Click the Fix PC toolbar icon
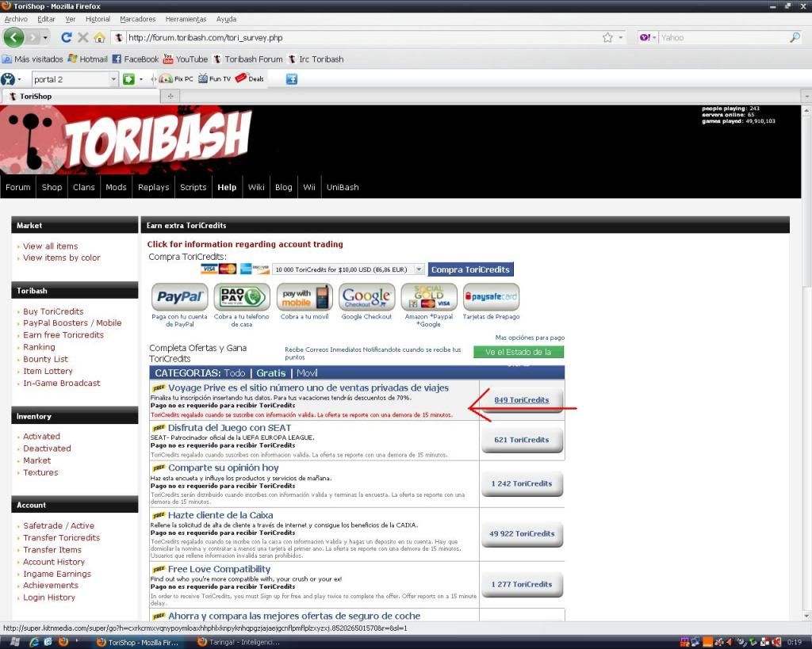812x649 pixels. coord(176,79)
